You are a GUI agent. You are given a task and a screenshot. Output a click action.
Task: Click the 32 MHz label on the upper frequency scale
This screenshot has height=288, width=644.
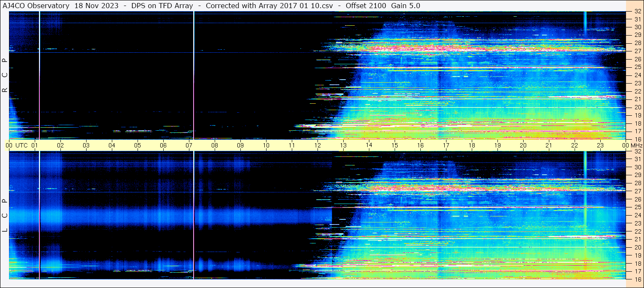[637, 12]
